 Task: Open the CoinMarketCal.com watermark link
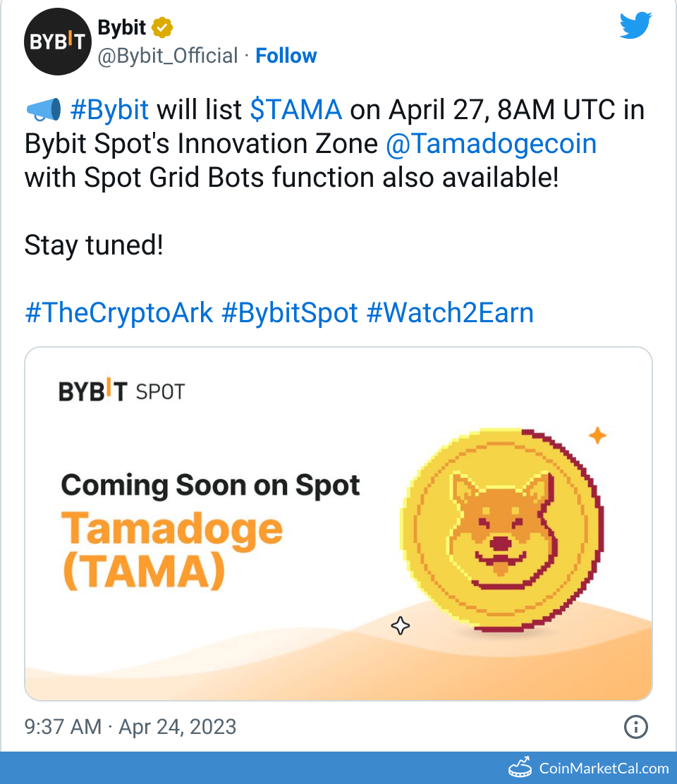(604, 768)
